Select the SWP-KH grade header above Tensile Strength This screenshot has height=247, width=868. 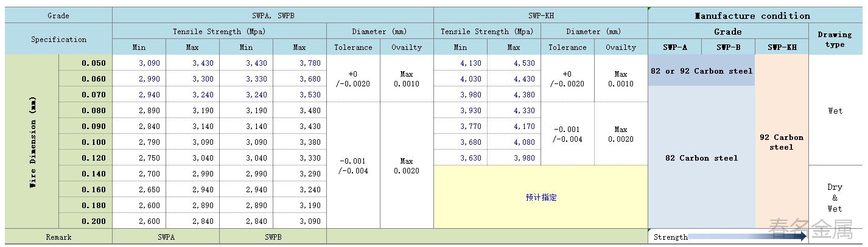point(541,16)
